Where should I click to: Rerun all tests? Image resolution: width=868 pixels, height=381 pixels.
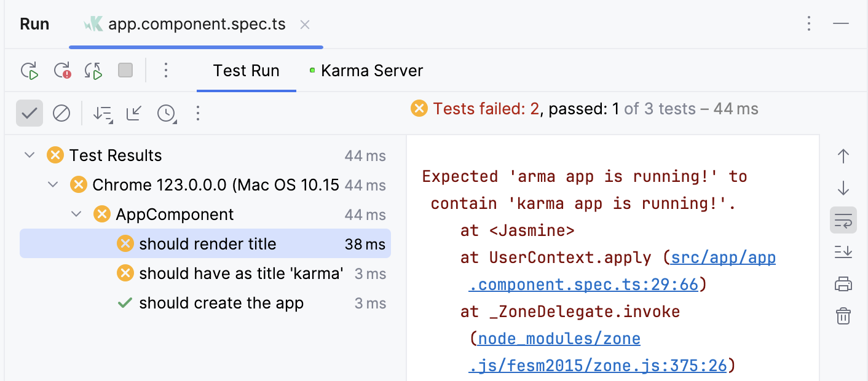pyautogui.click(x=29, y=70)
